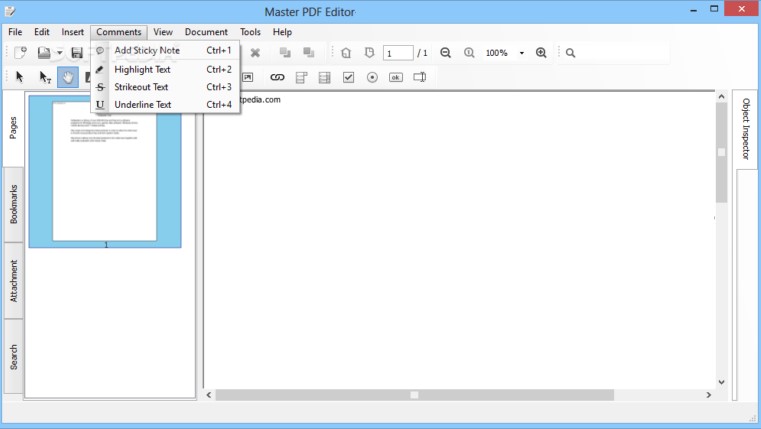Screen dimensions: 761x429
Task: Go to the first page icon
Action: (346, 52)
